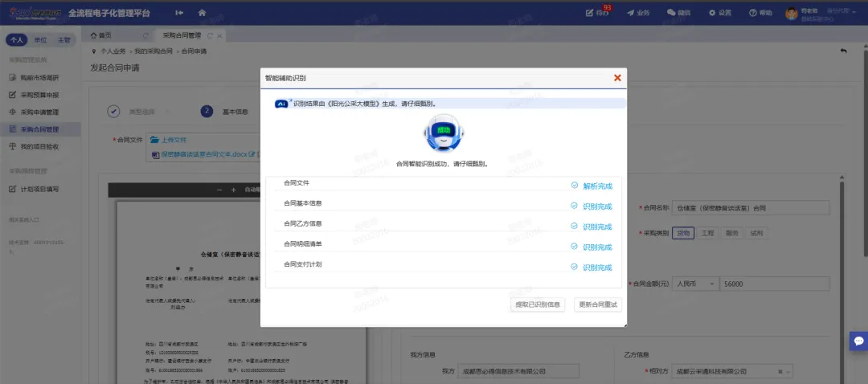Open 采购申请管理 in sidebar

point(40,112)
